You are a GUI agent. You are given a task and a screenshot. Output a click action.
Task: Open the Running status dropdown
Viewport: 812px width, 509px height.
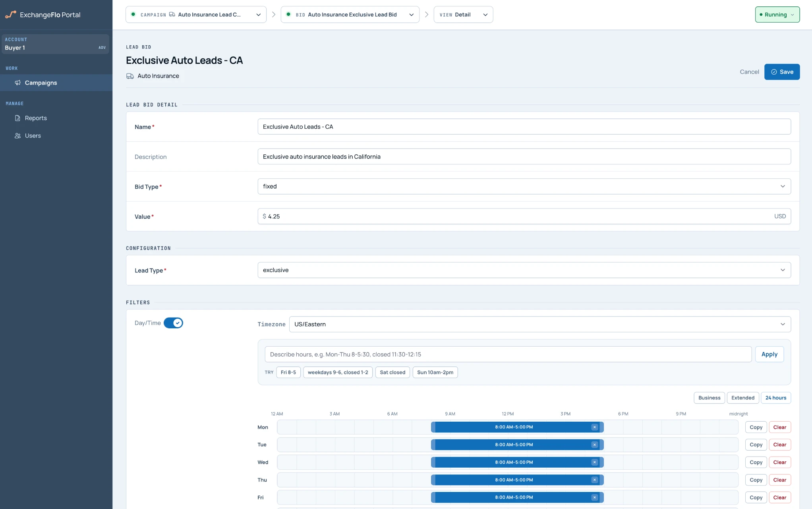click(777, 15)
